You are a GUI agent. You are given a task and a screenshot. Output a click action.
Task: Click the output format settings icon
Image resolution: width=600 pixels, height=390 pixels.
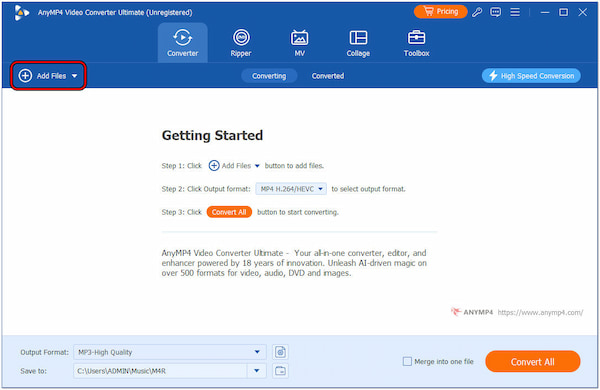tap(280, 352)
